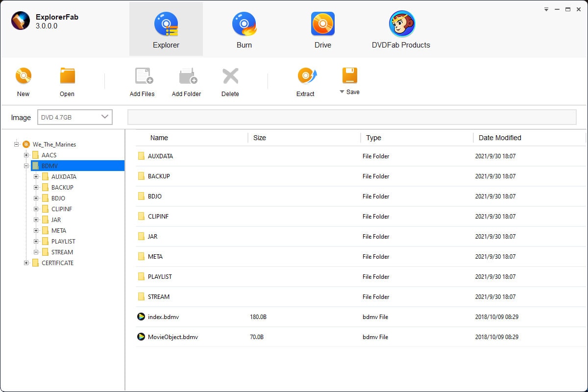Collapse the STREAM tree node

pyautogui.click(x=36, y=252)
